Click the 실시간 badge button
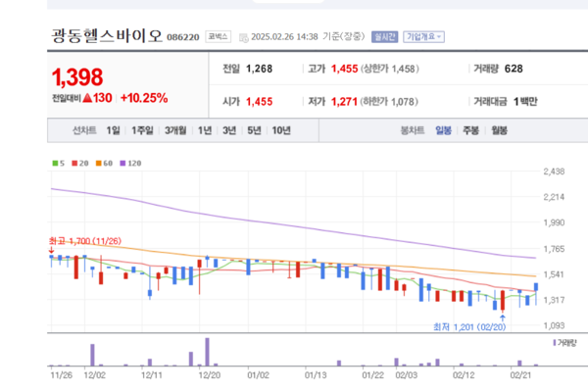The image size is (588, 392). (x=384, y=37)
